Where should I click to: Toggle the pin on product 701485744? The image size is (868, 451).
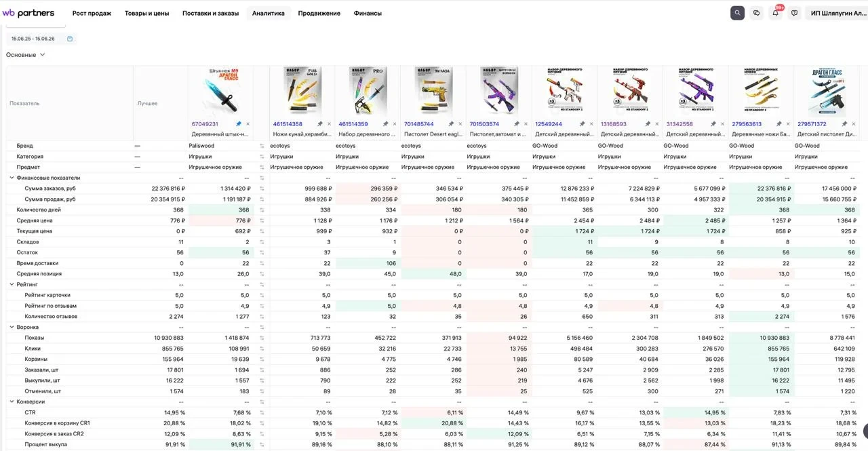(451, 124)
